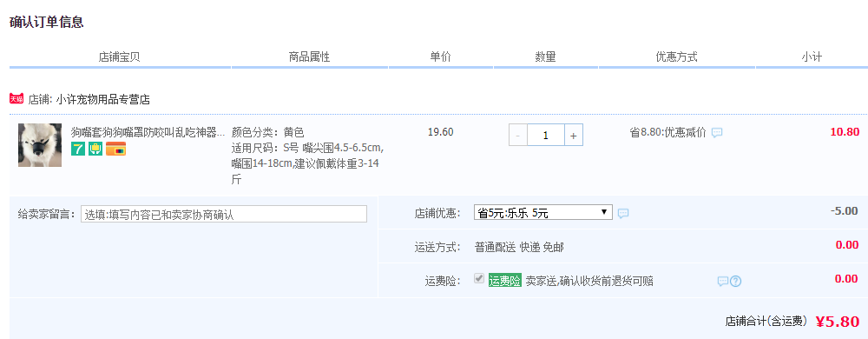Open the question mark help icon for 运费险
Screen dimensions: 868x339
click(x=735, y=282)
